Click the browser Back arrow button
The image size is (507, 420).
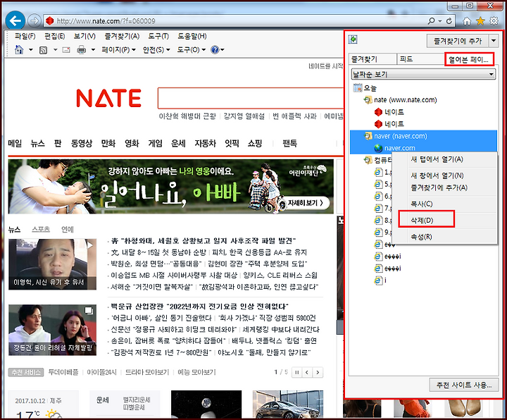[x=15, y=20]
